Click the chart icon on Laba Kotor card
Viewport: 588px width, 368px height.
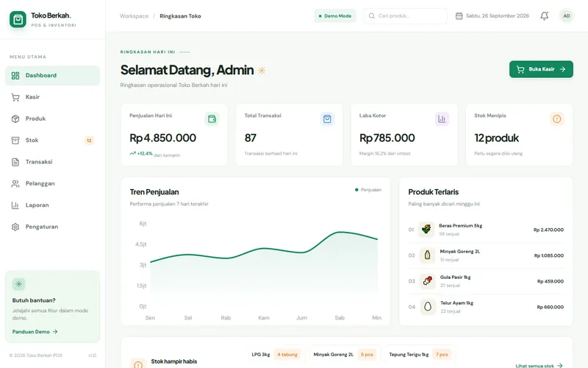[442, 119]
